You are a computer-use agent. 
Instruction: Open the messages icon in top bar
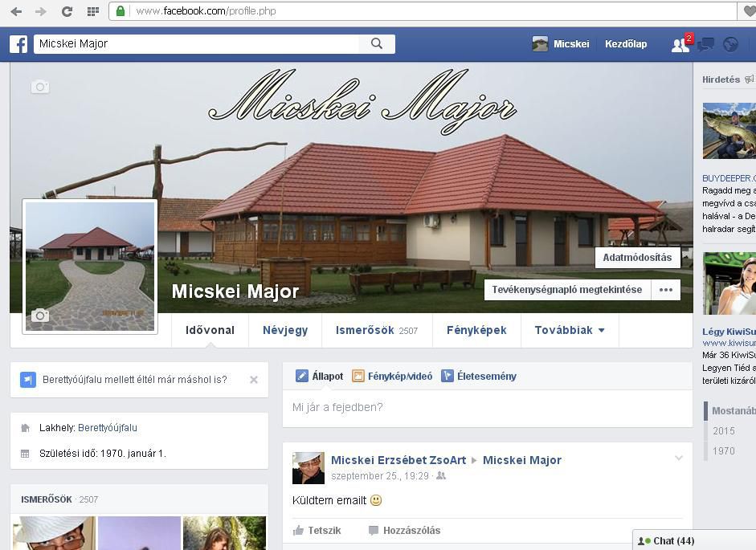point(706,44)
